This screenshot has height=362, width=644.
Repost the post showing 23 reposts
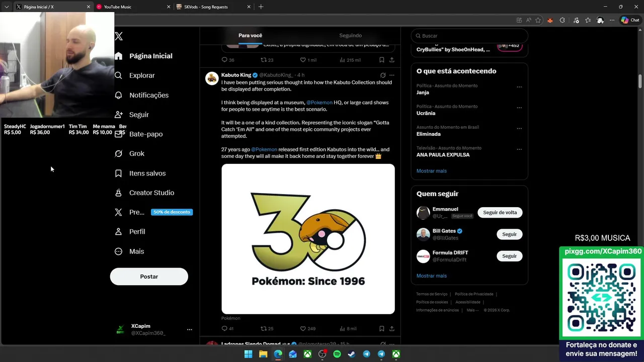267,60
